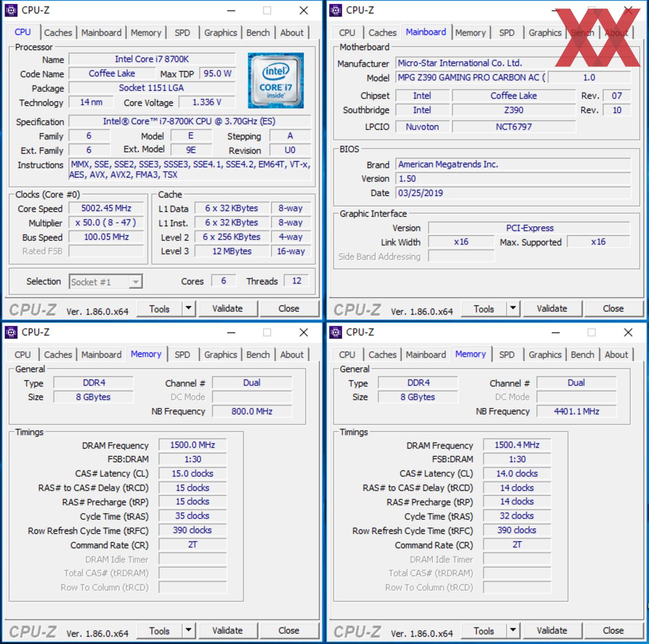Switch to Mainboard tab in bottom-left window

(x=101, y=354)
